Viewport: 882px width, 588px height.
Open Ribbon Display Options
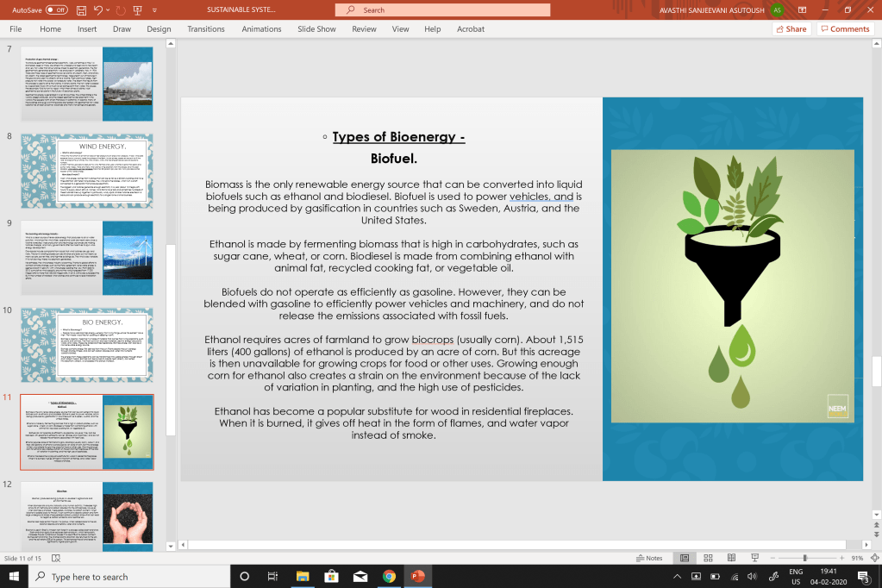tap(802, 10)
